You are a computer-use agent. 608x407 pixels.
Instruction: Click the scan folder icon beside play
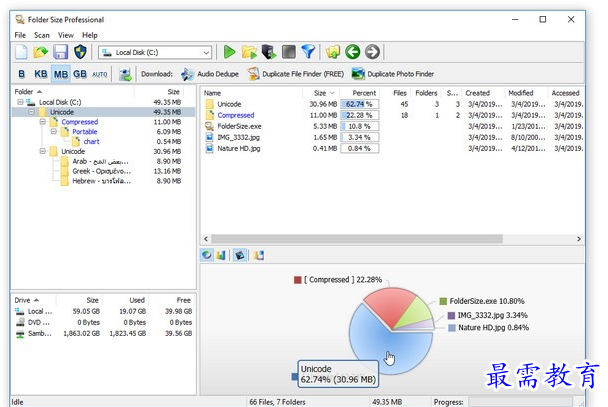point(249,52)
